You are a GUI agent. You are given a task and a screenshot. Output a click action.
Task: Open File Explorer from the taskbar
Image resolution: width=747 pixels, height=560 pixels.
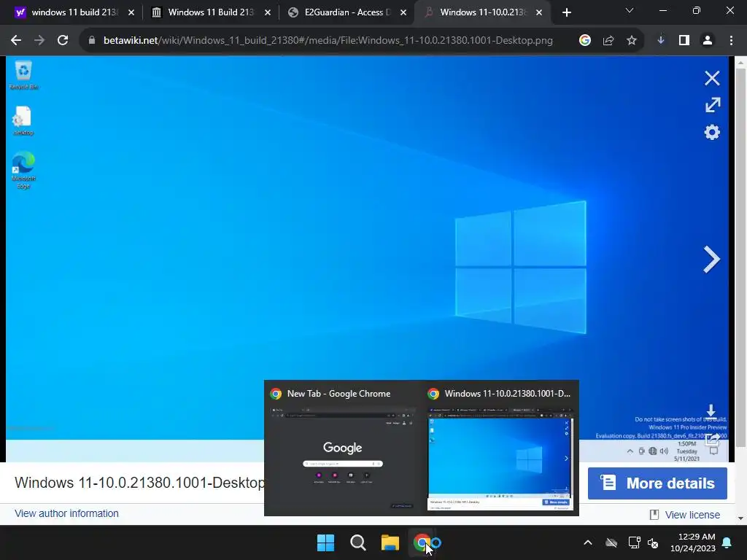(390, 542)
